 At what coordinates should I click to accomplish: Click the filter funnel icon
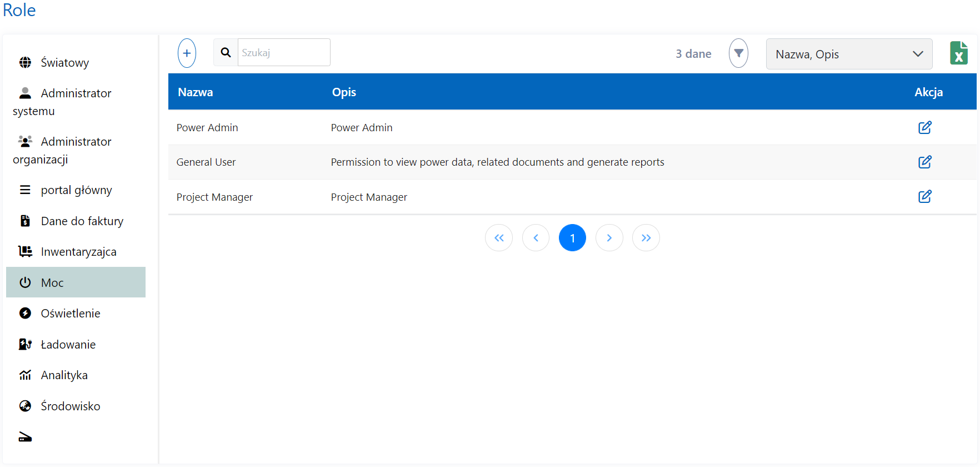pyautogui.click(x=738, y=53)
